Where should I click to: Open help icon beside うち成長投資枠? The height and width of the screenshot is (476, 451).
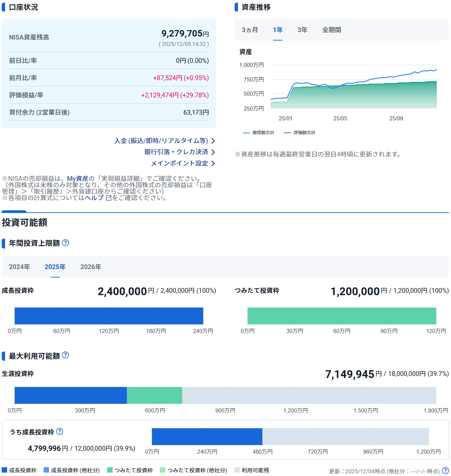pyautogui.click(x=60, y=431)
